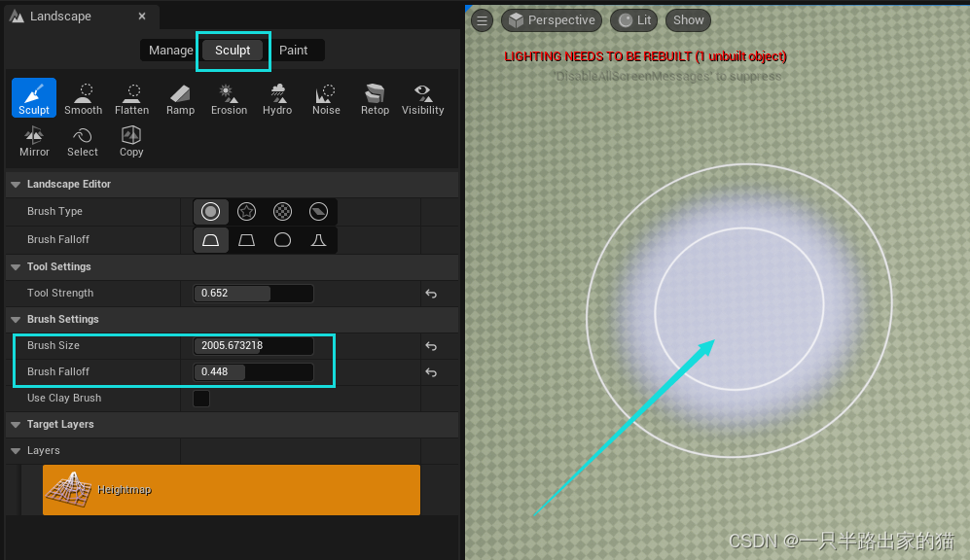This screenshot has width=970, height=560.
Task: Select the Flatten tool
Action: point(131,99)
